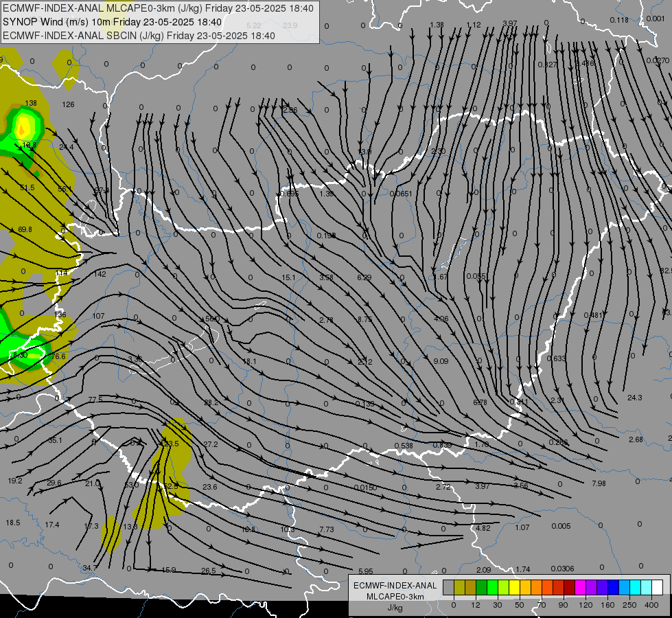Pick the orange-red legend swatch after 70
This screenshot has height=618, width=672.
click(547, 588)
